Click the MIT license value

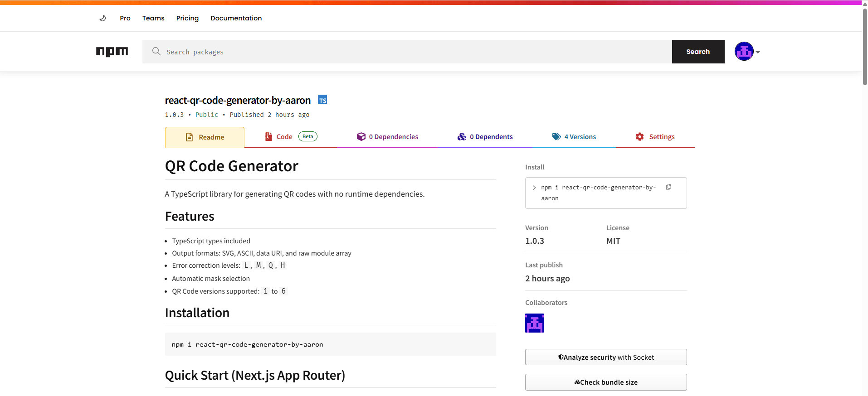(x=613, y=241)
